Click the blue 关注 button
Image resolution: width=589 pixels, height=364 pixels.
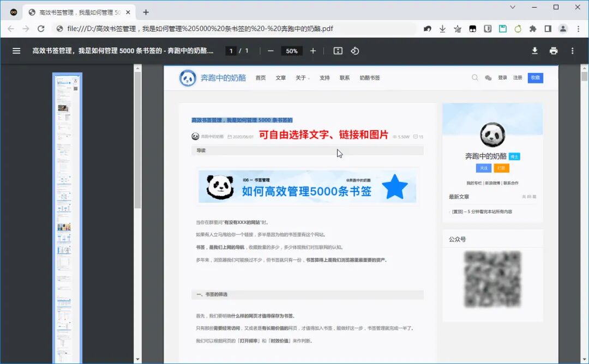coord(483,168)
